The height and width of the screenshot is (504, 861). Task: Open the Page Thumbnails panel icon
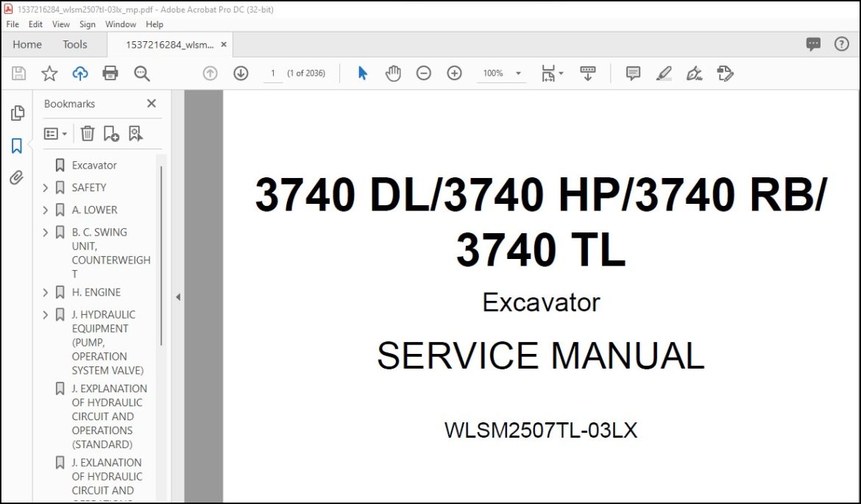(17, 113)
